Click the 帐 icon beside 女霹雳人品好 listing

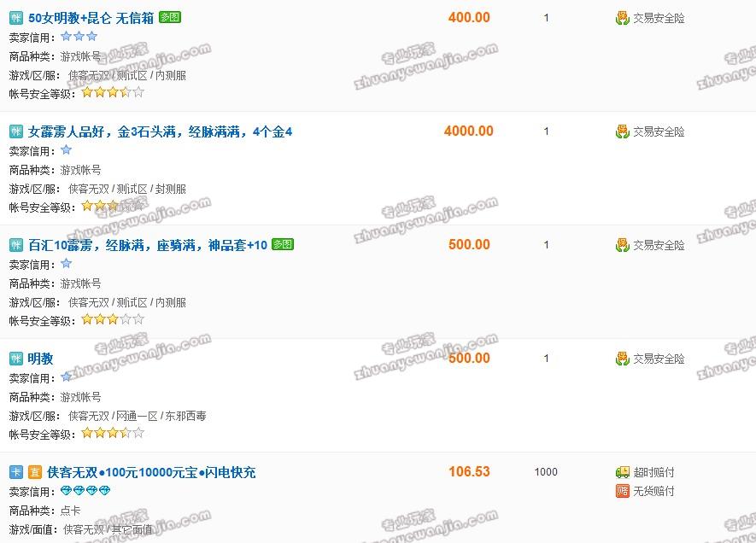[16, 131]
